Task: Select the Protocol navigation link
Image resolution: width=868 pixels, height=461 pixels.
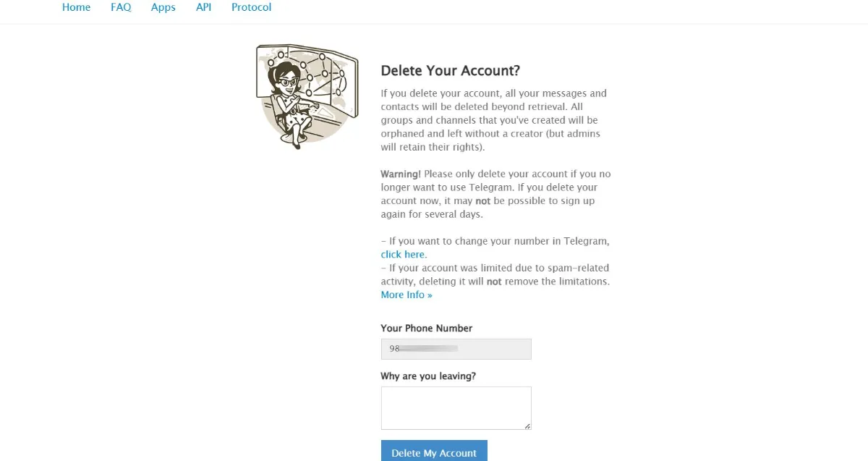Action: 252,7
